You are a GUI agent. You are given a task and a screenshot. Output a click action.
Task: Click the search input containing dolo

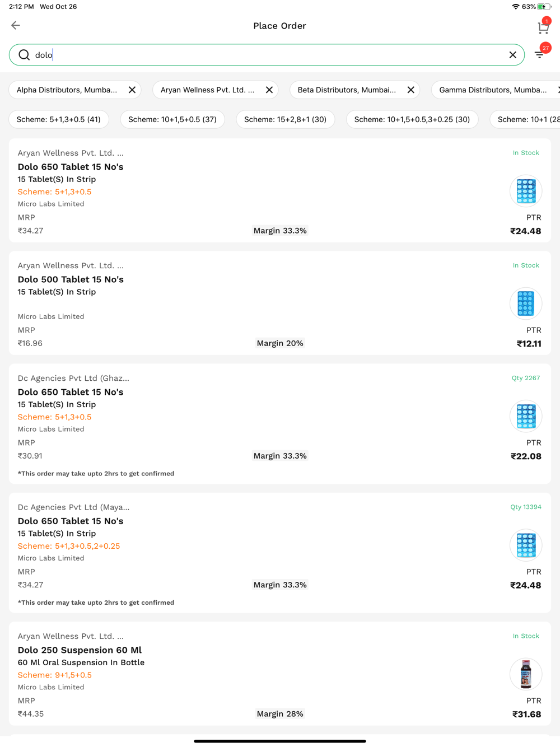pyautogui.click(x=269, y=55)
